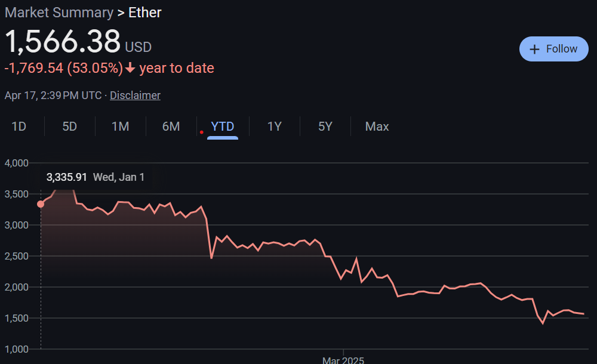Select the 1D time range tab
Screen dimensions: 597x364
click(x=19, y=127)
